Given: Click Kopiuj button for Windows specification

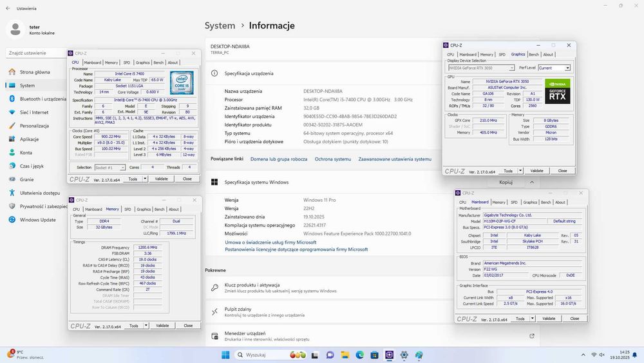Looking at the screenshot, I should click(x=506, y=182).
